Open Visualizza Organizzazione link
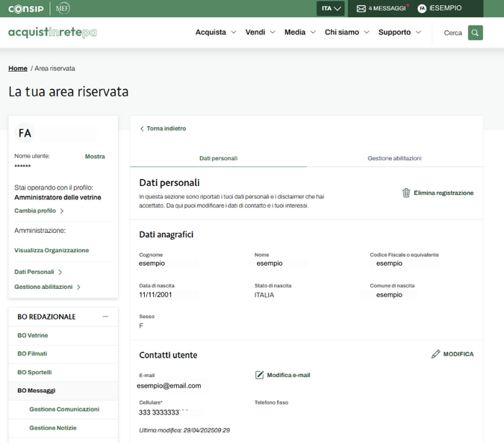Image resolution: width=504 pixels, height=448 pixels. pyautogui.click(x=52, y=250)
